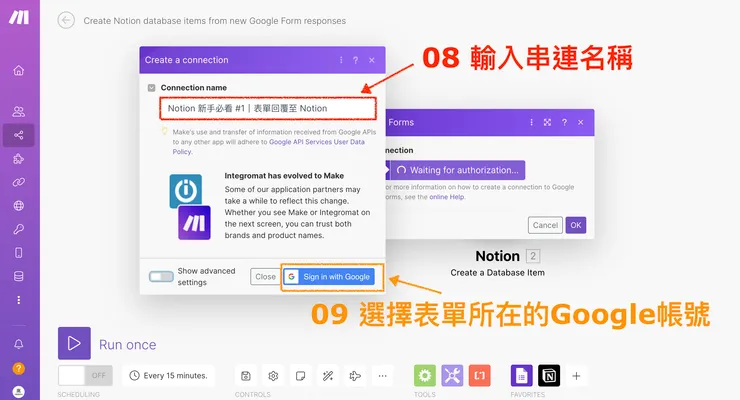Go back with the arrow button

66,20
